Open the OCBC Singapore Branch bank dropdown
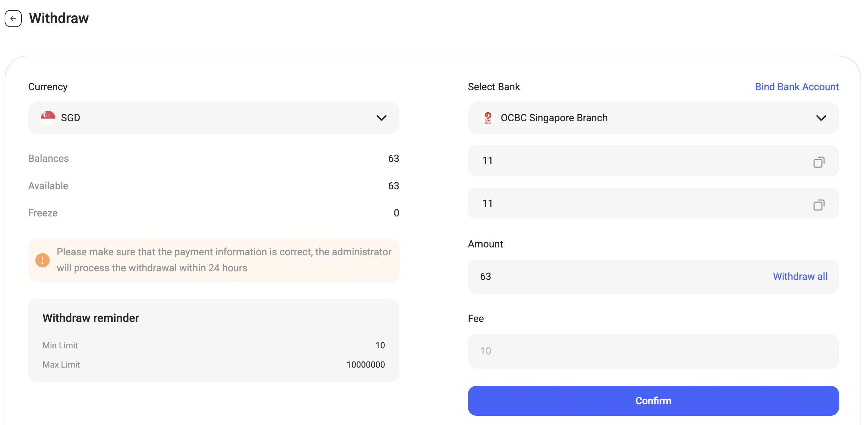This screenshot has height=425, width=868. [653, 118]
